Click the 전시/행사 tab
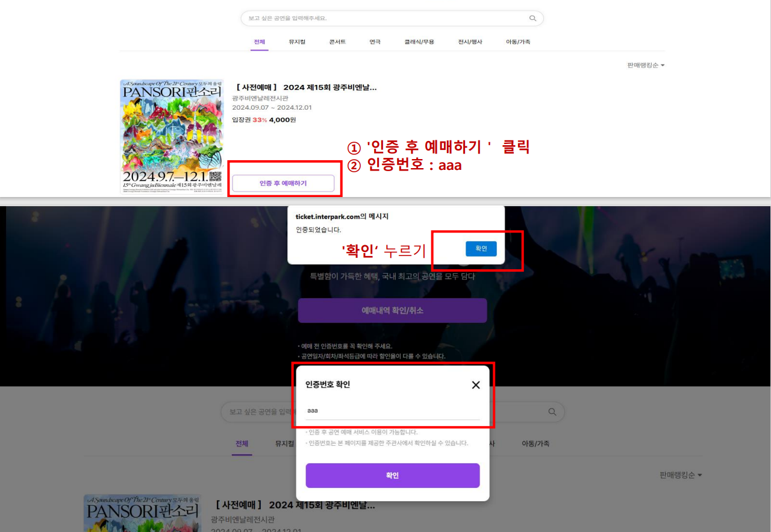The height and width of the screenshot is (532, 771). pos(469,42)
